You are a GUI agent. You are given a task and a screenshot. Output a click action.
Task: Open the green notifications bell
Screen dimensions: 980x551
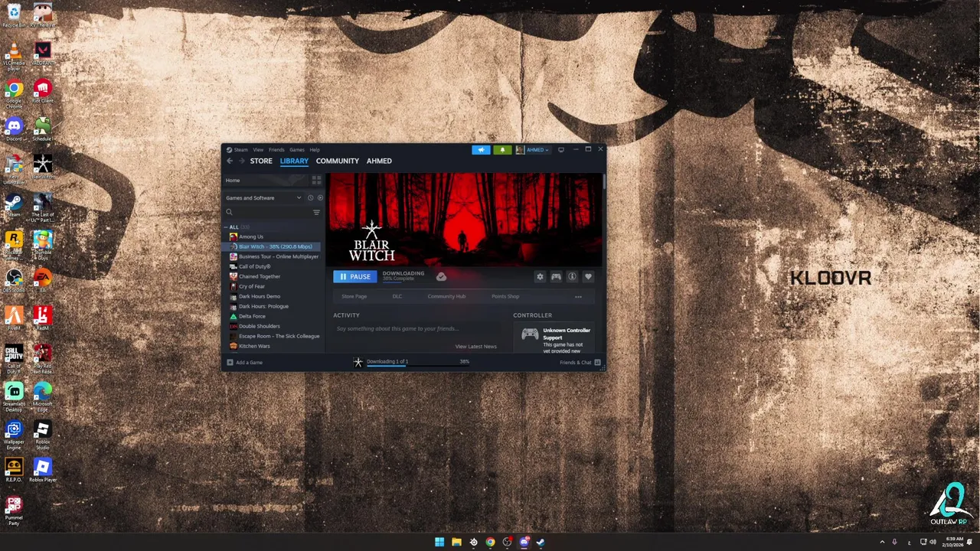pyautogui.click(x=502, y=150)
